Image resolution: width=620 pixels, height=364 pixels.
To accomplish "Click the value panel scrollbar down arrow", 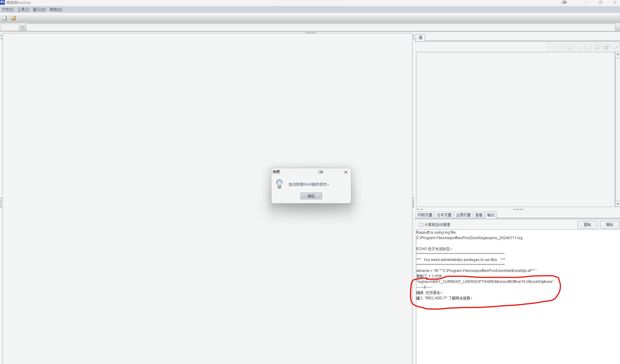I will [x=618, y=204].
